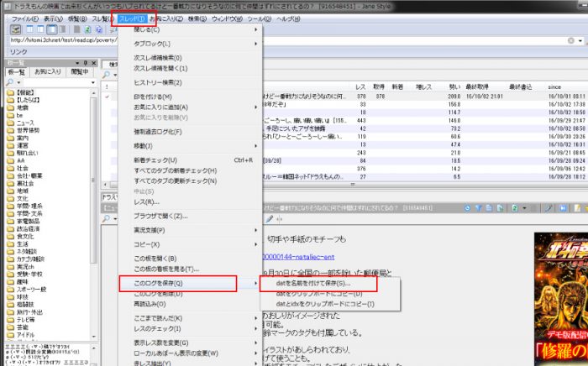Click the board tree scrollbar up arrow

tap(94, 92)
